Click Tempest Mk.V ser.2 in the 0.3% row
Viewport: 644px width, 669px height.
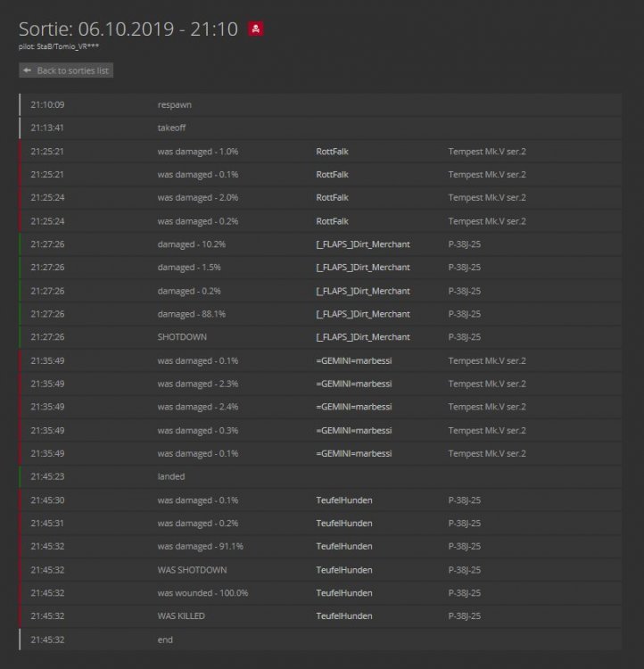pos(486,430)
